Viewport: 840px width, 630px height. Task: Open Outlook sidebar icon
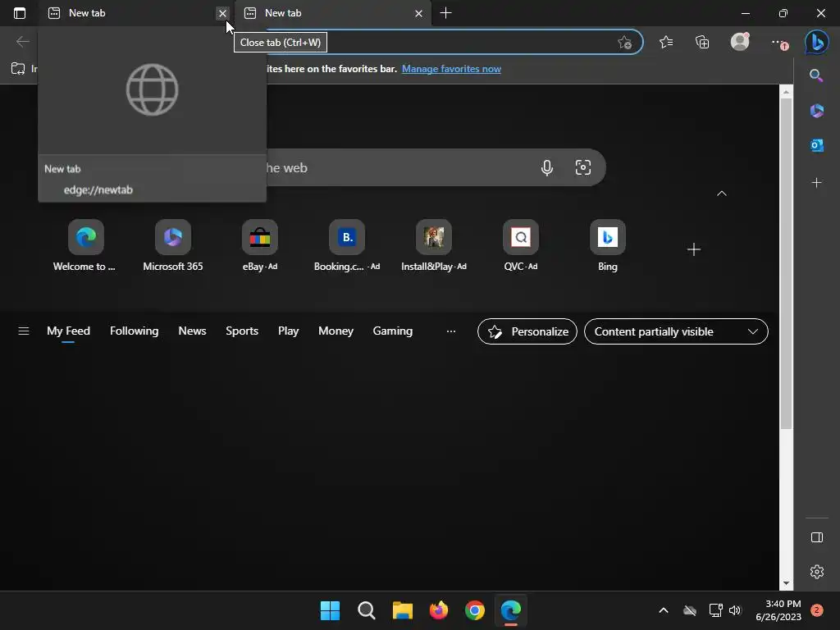point(816,145)
